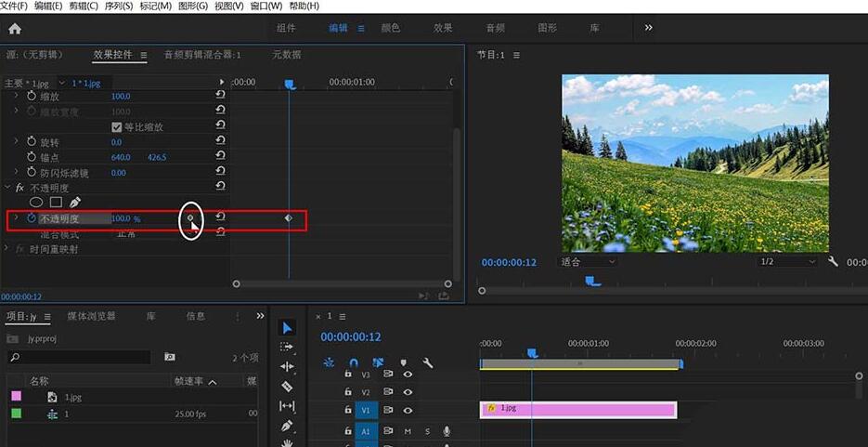Toggle A1 track targeting button
Screen dimensions: 868x447
[366, 431]
